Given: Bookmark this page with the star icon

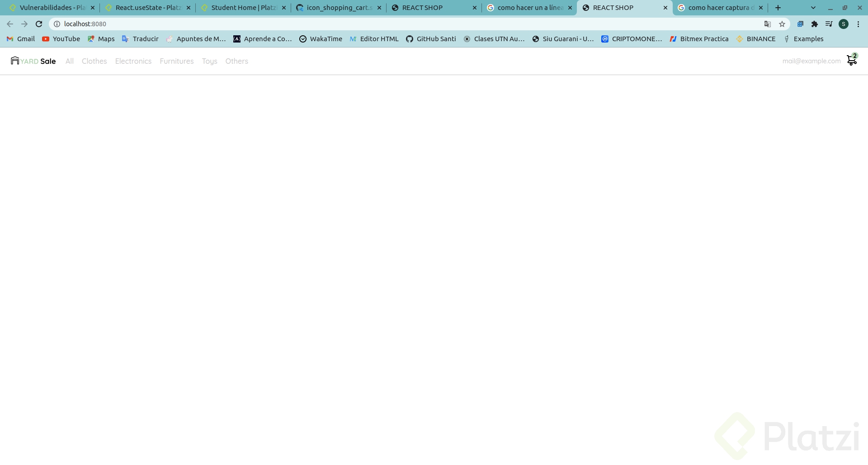Looking at the screenshot, I should coord(782,24).
